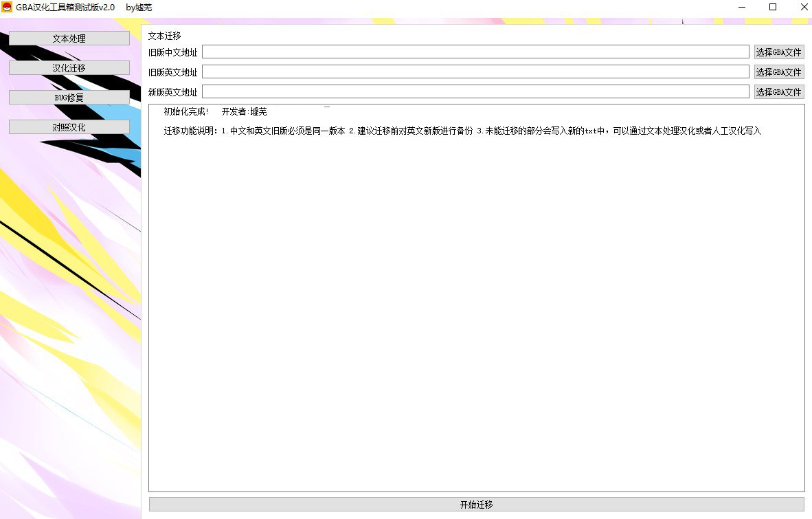
Task: Click the 旧版中文地址 label text
Action: (172, 52)
